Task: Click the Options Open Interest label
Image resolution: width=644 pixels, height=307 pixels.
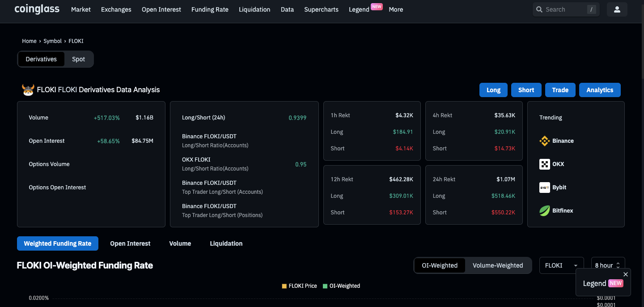Action: click(x=57, y=188)
